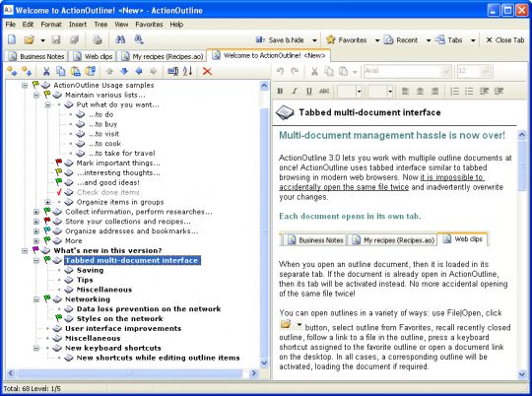Click the red Delete item X icon

coord(207,71)
